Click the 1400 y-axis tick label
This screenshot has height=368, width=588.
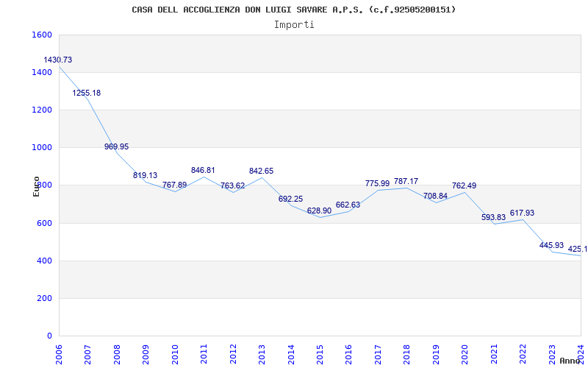click(42, 72)
